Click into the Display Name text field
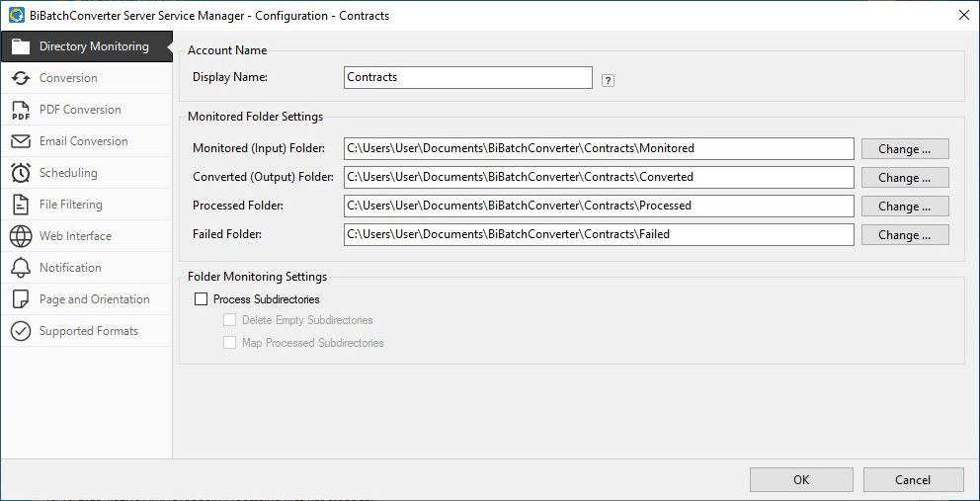 (468, 77)
